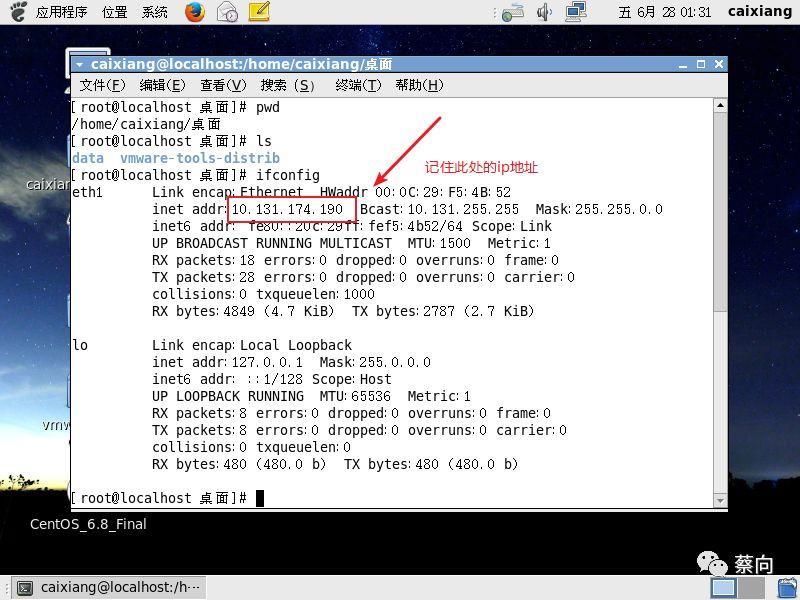Open the terminal 文件(F) menu

click(102, 85)
